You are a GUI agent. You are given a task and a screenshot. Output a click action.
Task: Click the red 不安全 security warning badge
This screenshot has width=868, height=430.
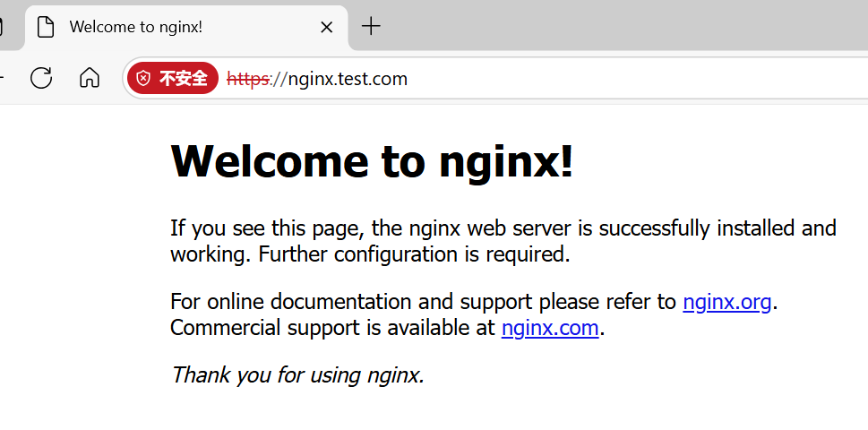(x=173, y=78)
